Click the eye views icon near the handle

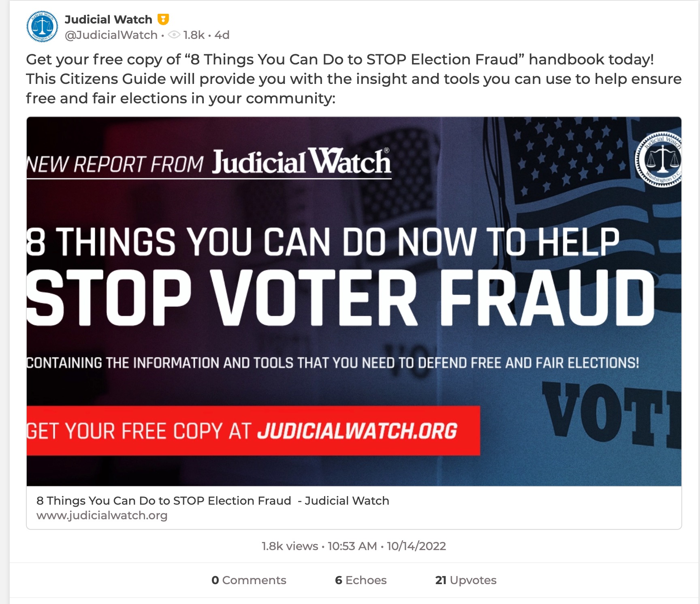tap(175, 35)
